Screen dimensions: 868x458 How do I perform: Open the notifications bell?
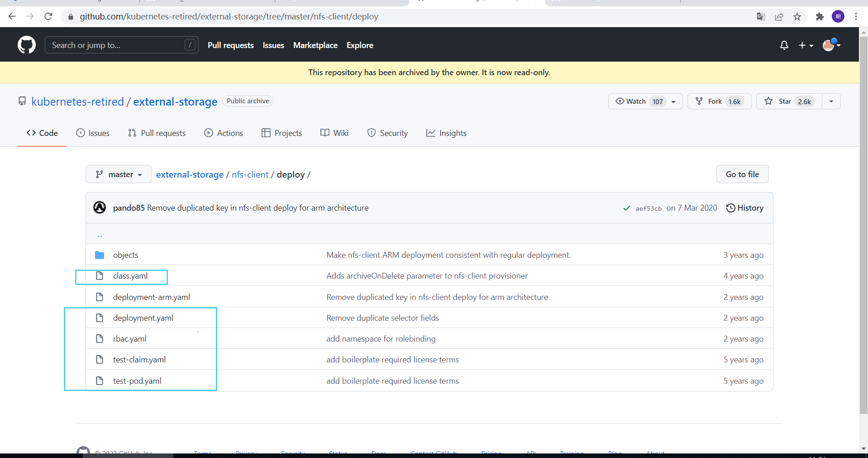(784, 45)
